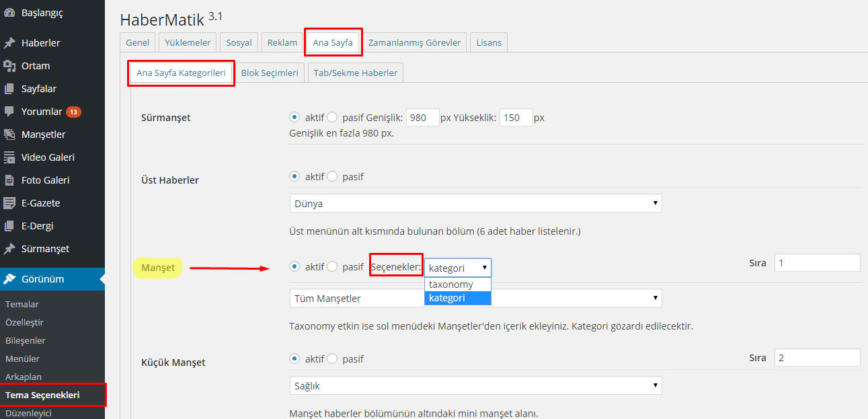Viewport: 868px width, 419px height.
Task: Select pasif radio for Küçük Manşet
Action: pyautogui.click(x=332, y=358)
